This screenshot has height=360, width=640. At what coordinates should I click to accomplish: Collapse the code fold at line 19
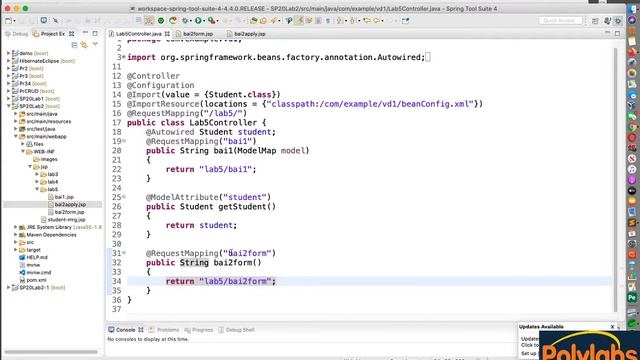coord(124,141)
